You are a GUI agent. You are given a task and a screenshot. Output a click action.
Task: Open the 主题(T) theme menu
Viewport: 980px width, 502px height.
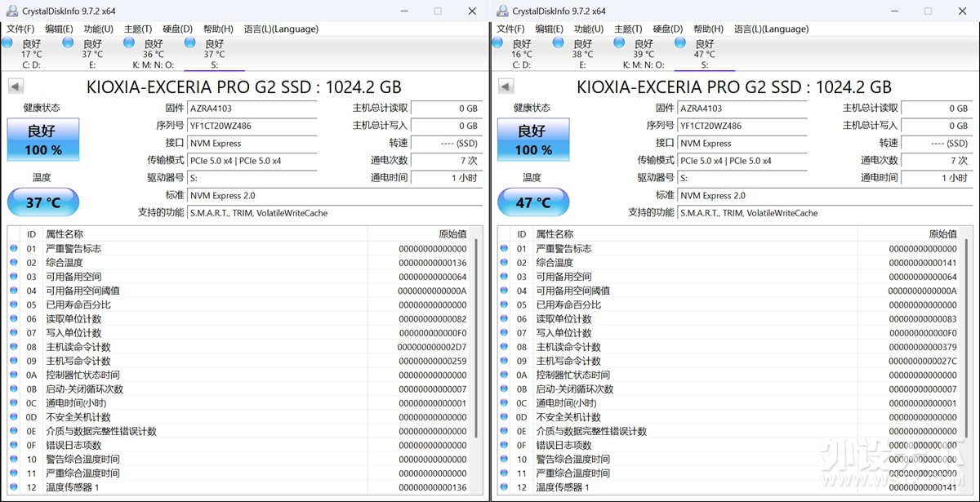pyautogui.click(x=137, y=29)
